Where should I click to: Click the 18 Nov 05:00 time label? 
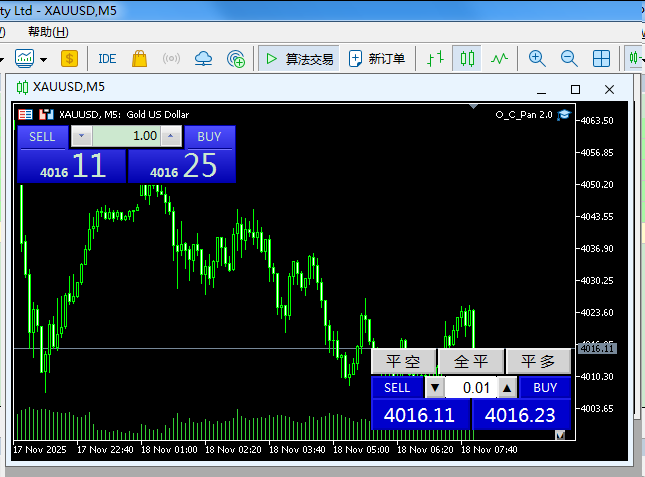point(361,449)
